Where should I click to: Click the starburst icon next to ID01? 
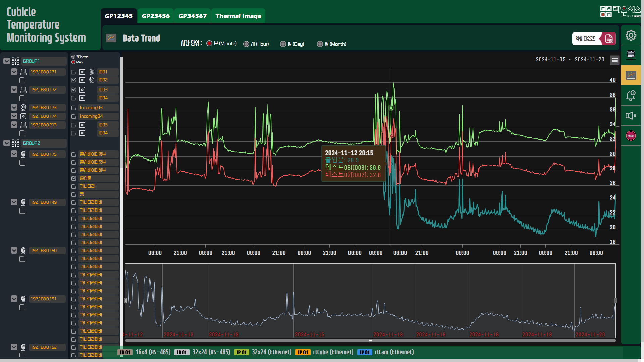[92, 72]
